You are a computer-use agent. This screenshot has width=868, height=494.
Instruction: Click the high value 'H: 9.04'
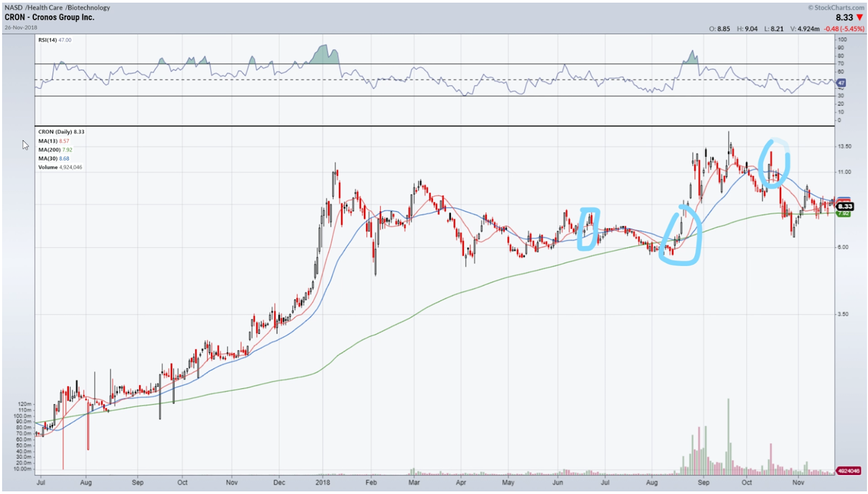coord(747,29)
